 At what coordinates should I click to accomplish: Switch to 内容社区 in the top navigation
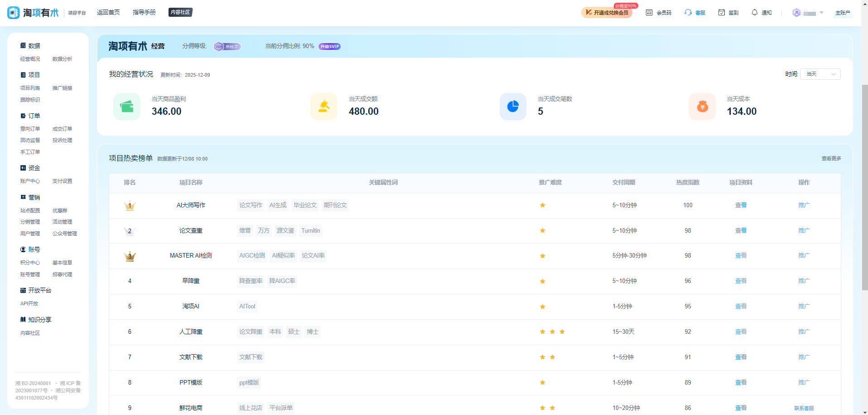180,12
